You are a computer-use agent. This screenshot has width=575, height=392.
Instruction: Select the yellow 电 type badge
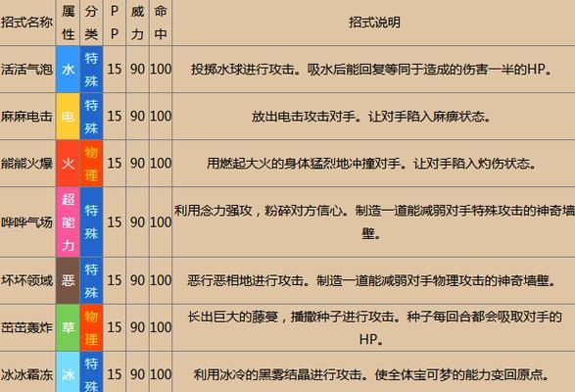pyautogui.click(x=68, y=116)
